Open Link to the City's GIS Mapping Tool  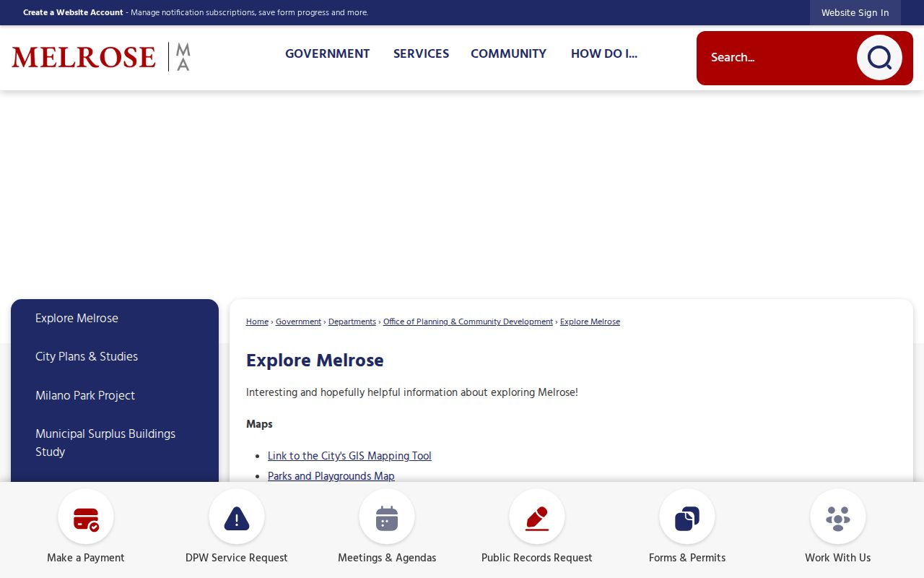(x=349, y=456)
